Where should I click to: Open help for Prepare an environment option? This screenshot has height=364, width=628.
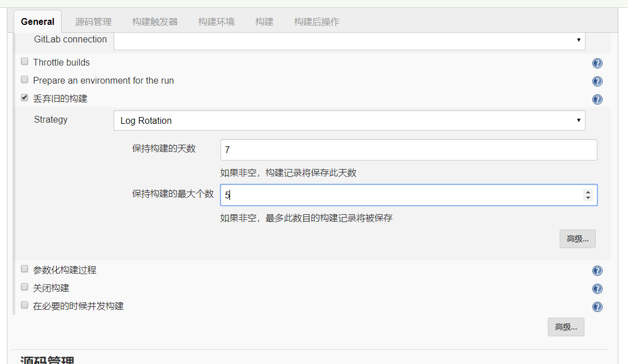point(597,81)
